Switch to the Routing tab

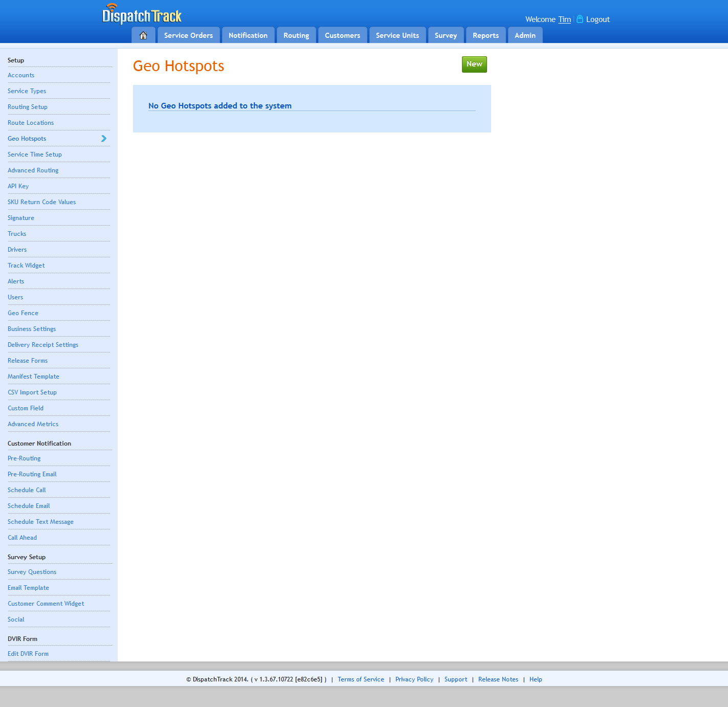[296, 35]
